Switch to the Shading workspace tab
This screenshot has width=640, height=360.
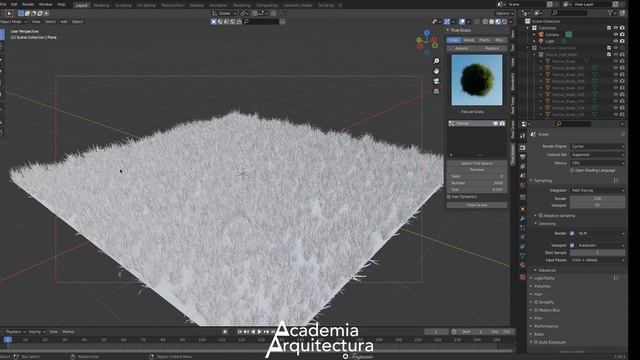click(x=196, y=5)
